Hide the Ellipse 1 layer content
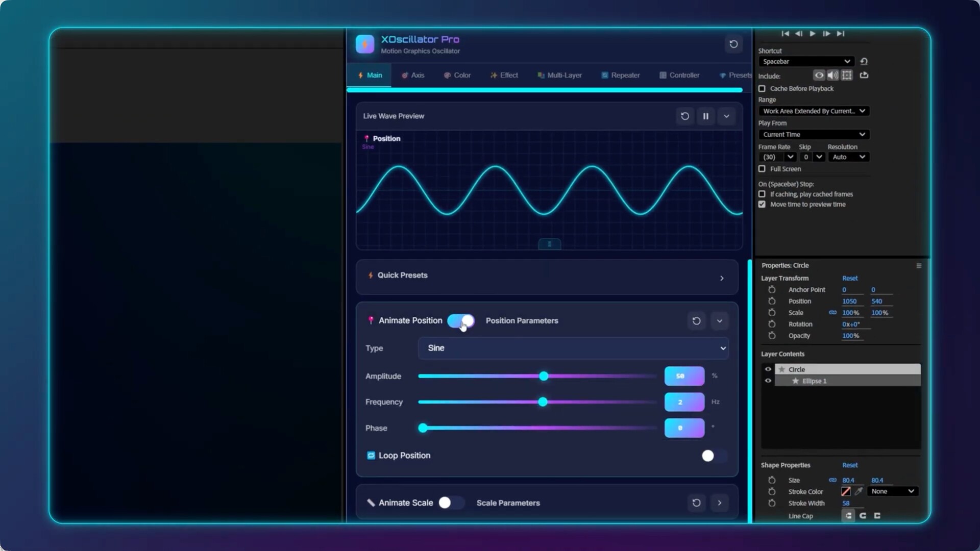This screenshot has height=551, width=980. point(768,381)
